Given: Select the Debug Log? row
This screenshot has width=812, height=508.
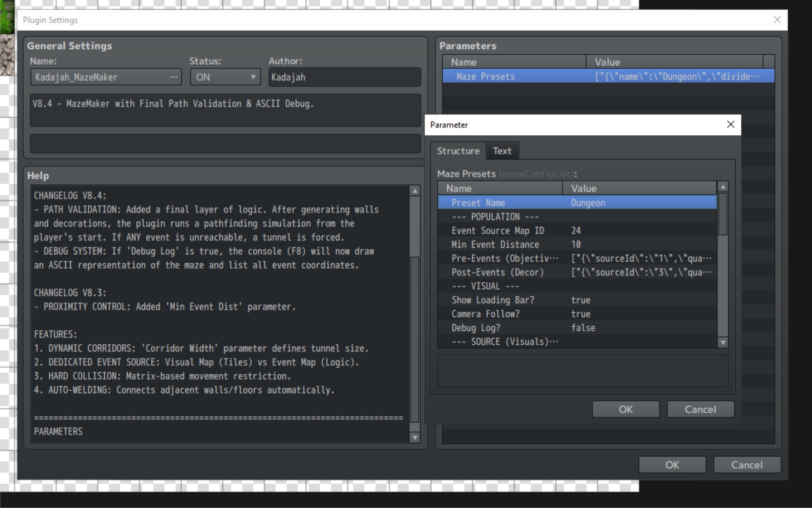Looking at the screenshot, I should pos(577,328).
